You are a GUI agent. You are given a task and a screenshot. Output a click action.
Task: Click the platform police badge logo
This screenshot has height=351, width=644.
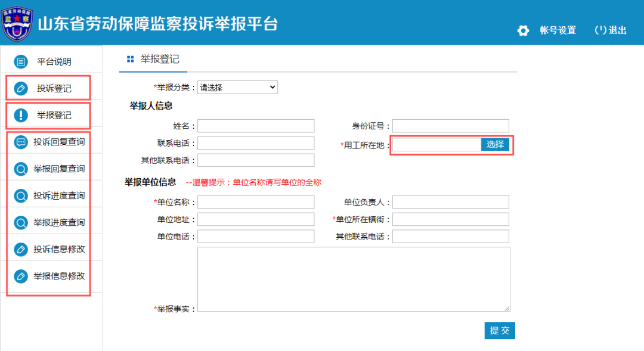tap(18, 24)
